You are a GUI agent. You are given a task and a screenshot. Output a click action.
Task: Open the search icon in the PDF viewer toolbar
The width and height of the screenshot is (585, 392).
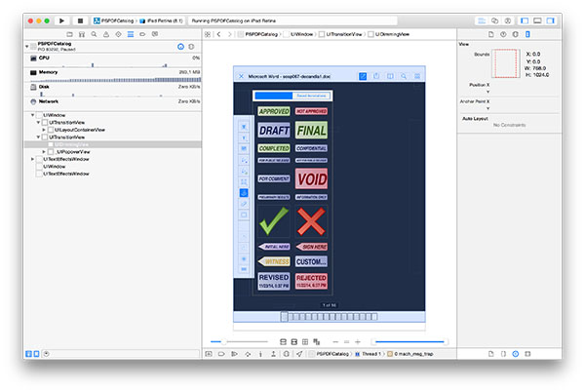[x=405, y=76]
